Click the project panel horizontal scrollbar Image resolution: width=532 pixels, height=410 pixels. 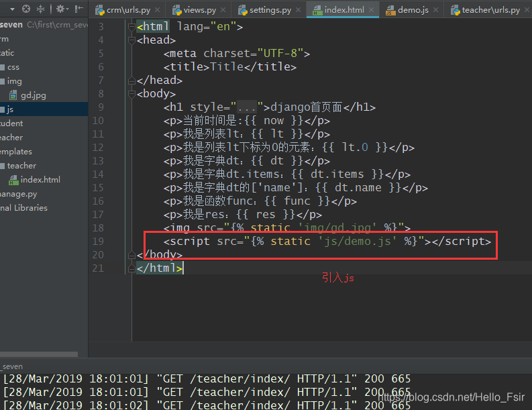[x=39, y=354]
